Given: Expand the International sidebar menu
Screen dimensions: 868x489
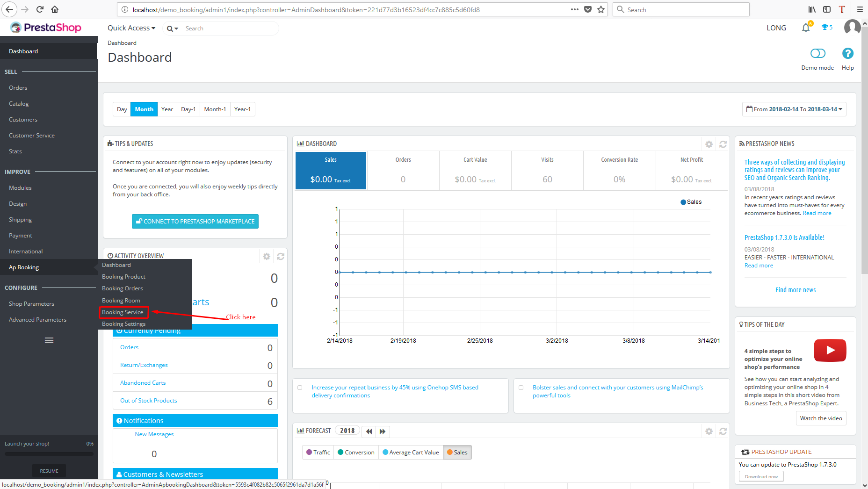Looking at the screenshot, I should coord(26,252).
